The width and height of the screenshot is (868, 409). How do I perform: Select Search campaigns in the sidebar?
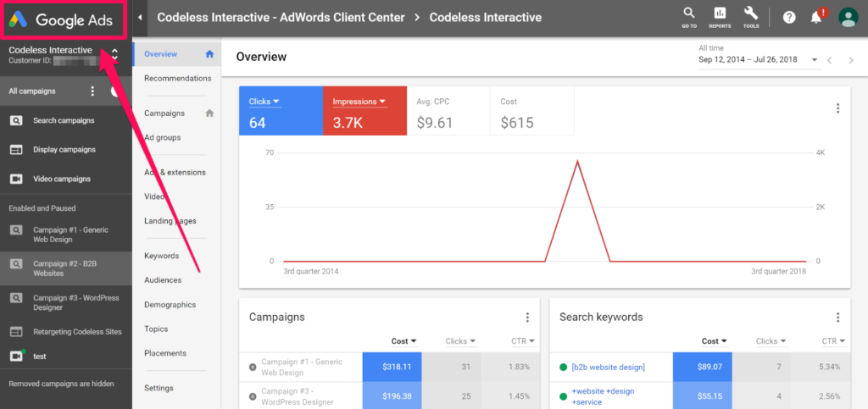click(x=64, y=120)
